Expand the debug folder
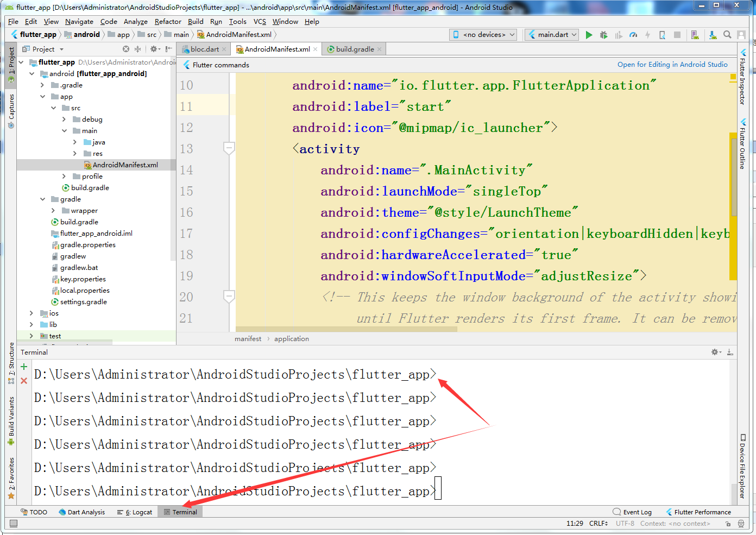 [x=64, y=119]
